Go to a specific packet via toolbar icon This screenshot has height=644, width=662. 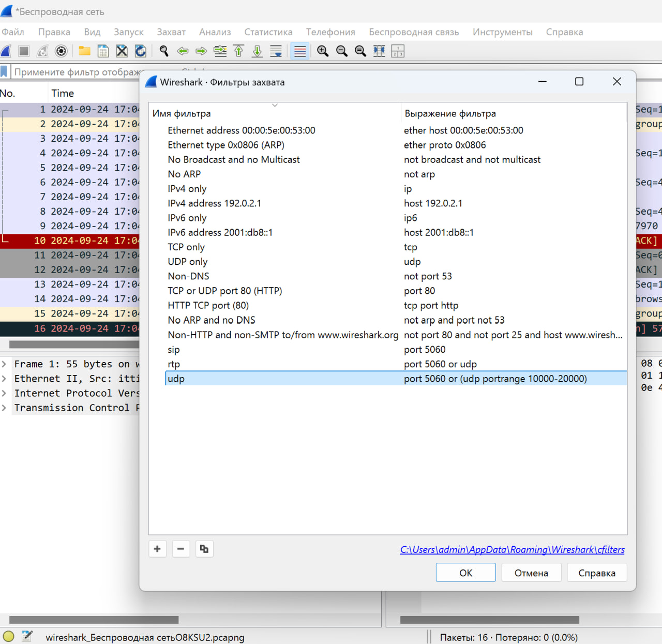(220, 51)
